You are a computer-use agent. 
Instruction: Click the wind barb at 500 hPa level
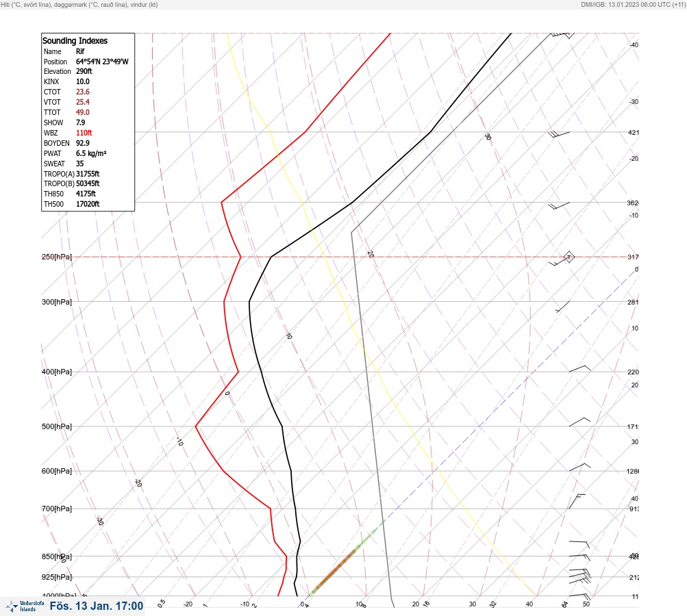[579, 422]
